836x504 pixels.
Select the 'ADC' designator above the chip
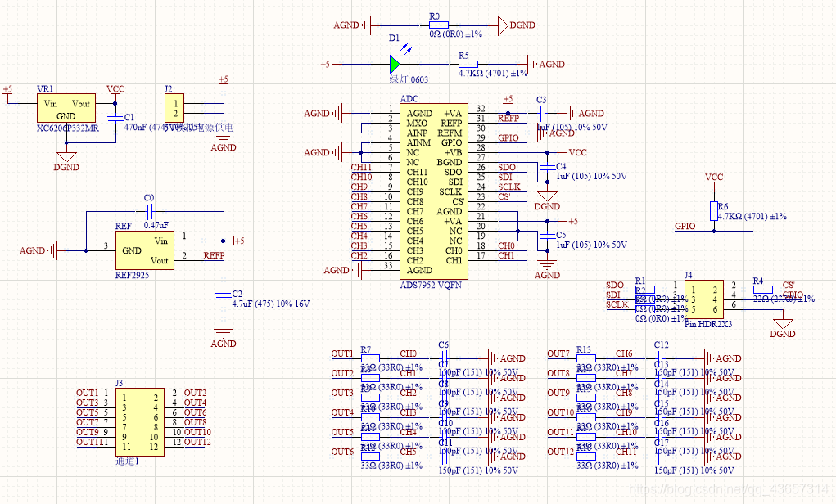tap(409, 98)
